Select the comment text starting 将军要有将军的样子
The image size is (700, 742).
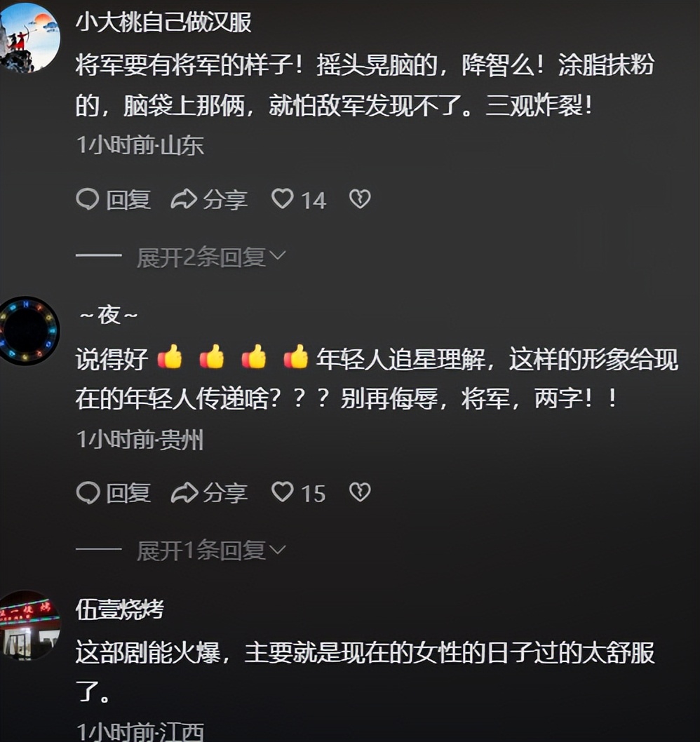pos(365,85)
